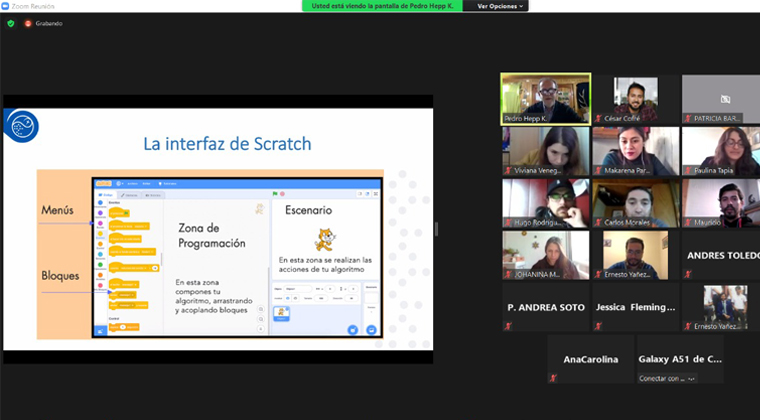Open the green encryption shield info
Image resolution: width=760 pixels, height=420 pixels.
coord(11,23)
